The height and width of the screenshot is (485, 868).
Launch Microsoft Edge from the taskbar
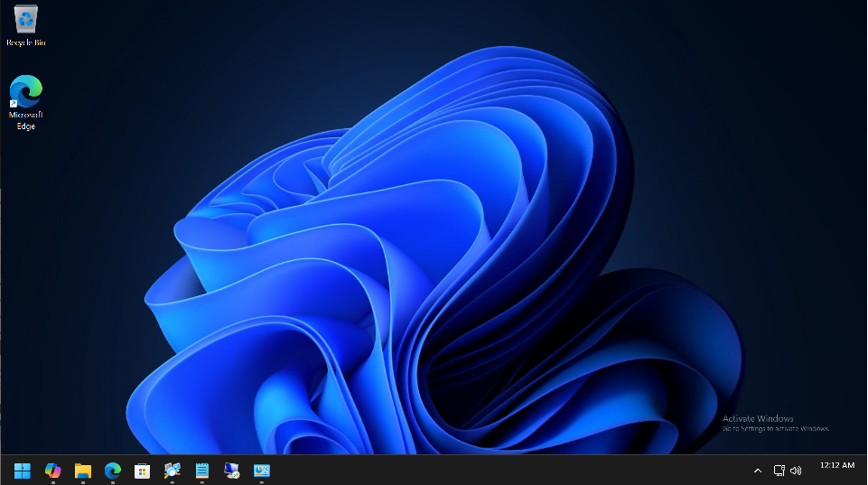coord(112,471)
